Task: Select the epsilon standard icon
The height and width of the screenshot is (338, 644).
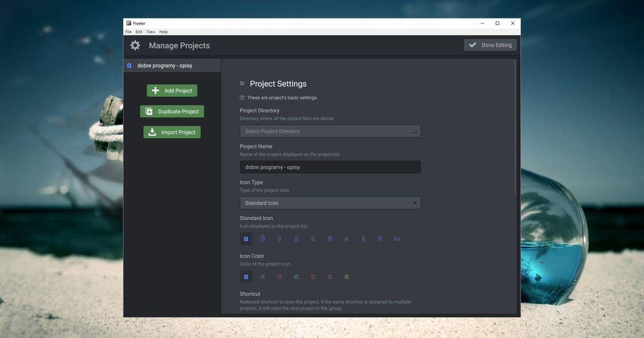Action: click(313, 239)
